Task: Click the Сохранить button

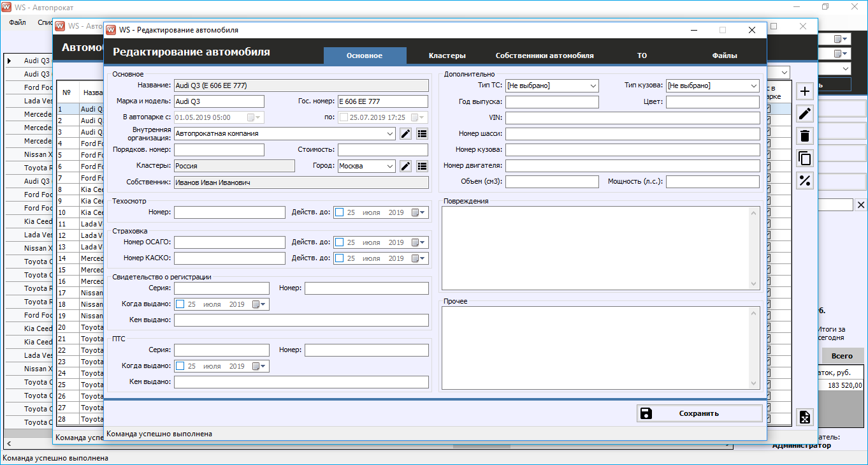Action: (x=699, y=413)
